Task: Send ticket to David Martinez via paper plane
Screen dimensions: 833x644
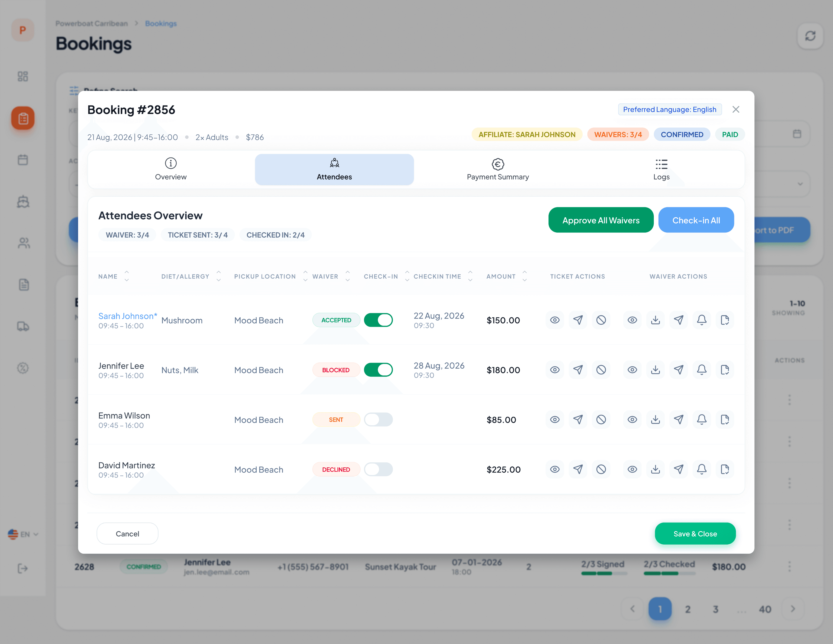Action: [578, 469]
